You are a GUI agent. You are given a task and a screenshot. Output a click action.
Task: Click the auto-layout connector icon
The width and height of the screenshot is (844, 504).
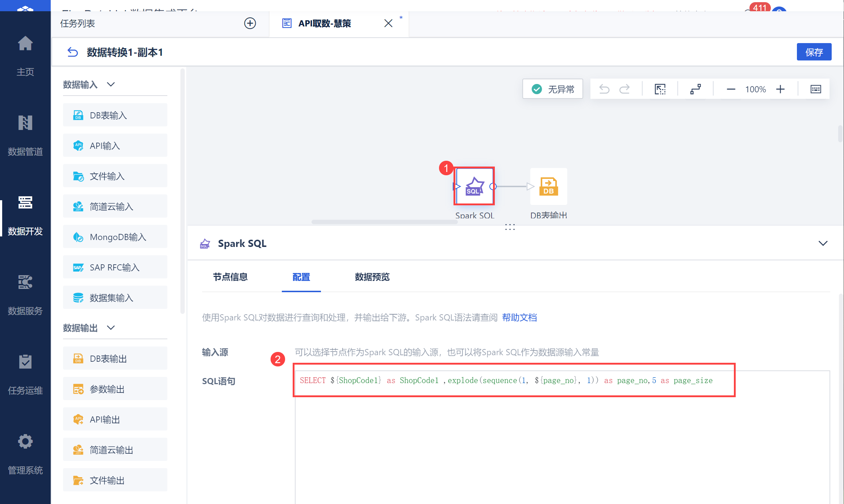(x=695, y=89)
